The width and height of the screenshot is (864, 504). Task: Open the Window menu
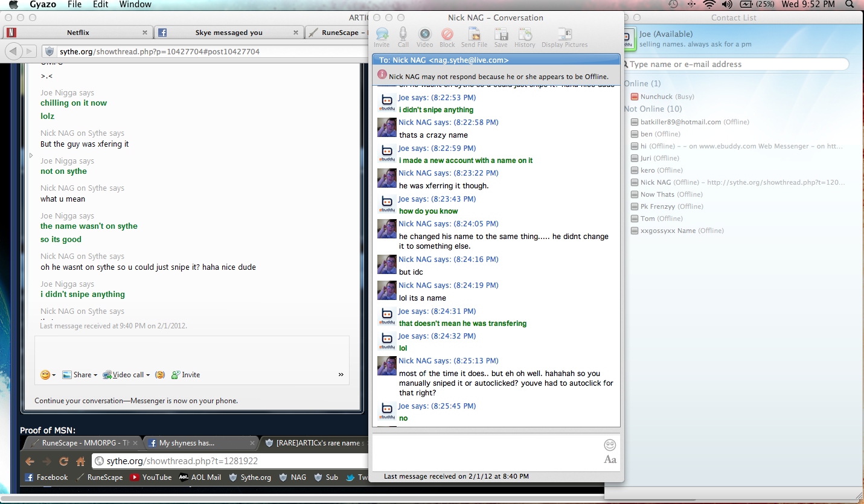pos(135,5)
